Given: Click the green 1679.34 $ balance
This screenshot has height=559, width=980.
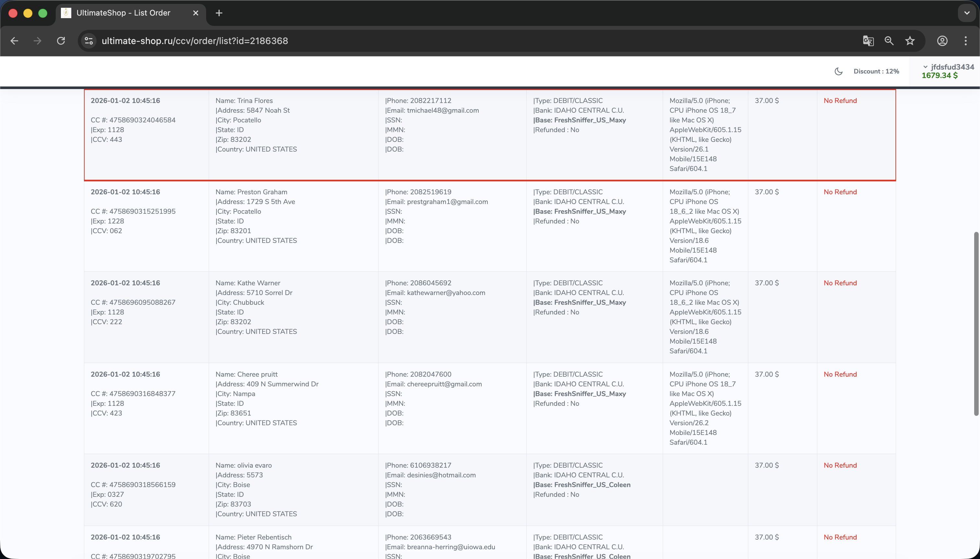Looking at the screenshot, I should [x=939, y=76].
